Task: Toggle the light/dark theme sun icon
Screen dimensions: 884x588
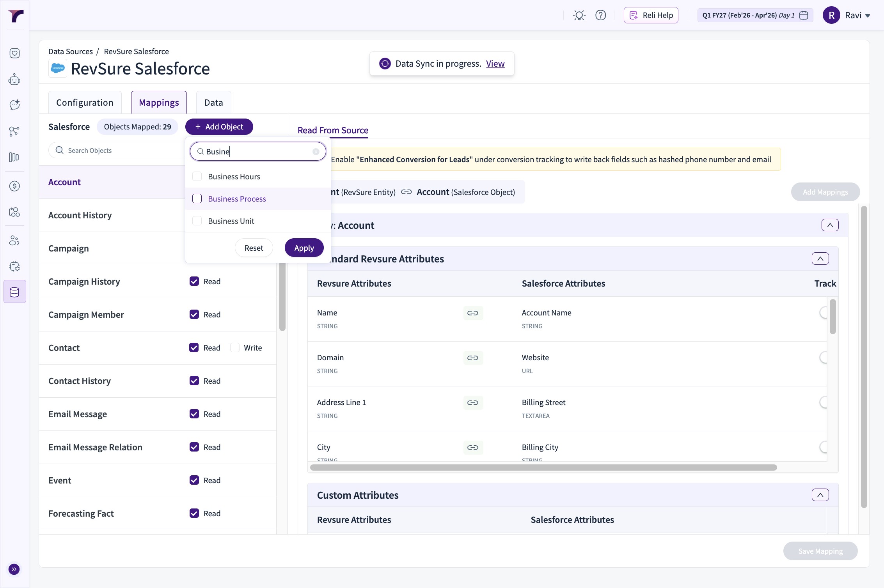Action: (579, 15)
